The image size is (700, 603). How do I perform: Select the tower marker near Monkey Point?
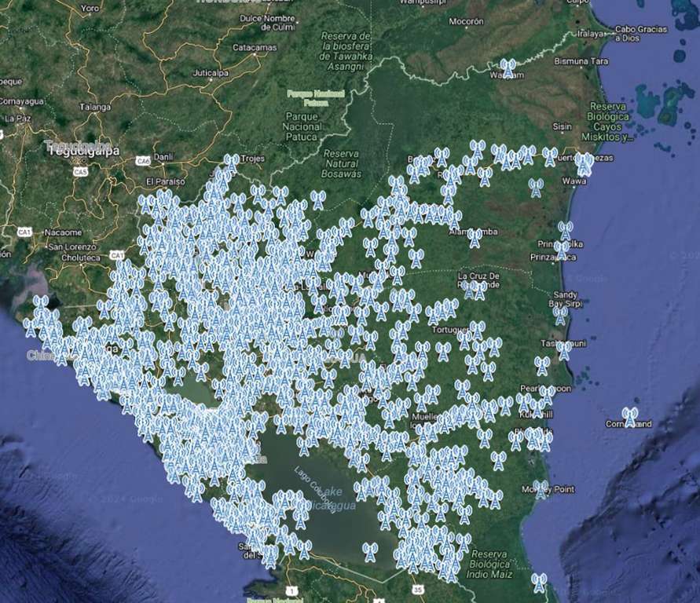pos(541,489)
